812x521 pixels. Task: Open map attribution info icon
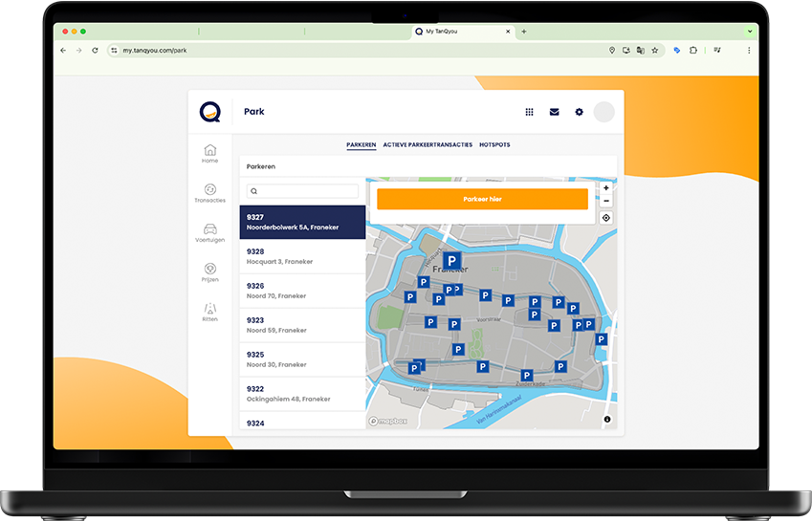click(607, 419)
